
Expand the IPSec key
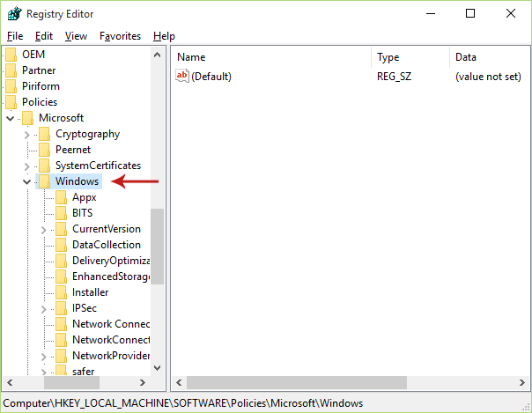(44, 309)
